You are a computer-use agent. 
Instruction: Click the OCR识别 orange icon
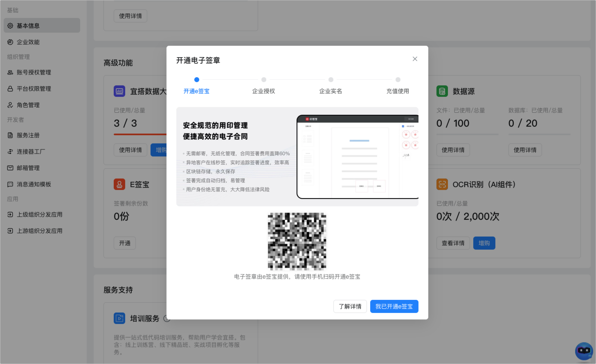tap(442, 184)
